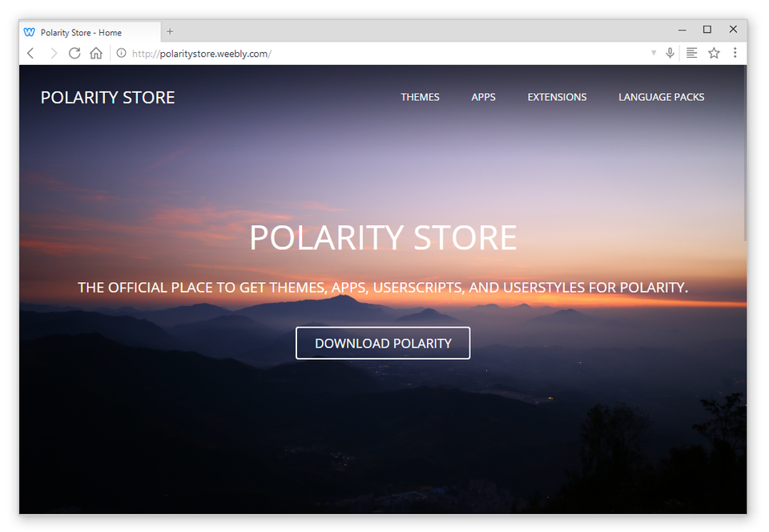Go back with the back arrow
This screenshot has width=769, height=532.
[31, 54]
